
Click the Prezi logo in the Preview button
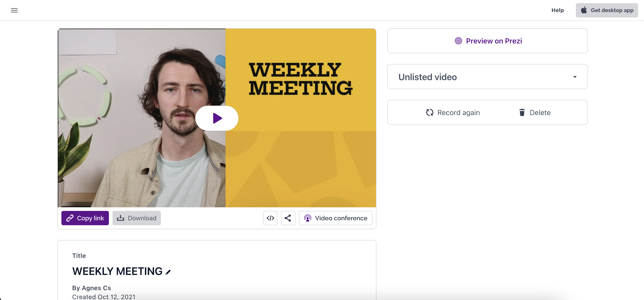pyautogui.click(x=458, y=41)
